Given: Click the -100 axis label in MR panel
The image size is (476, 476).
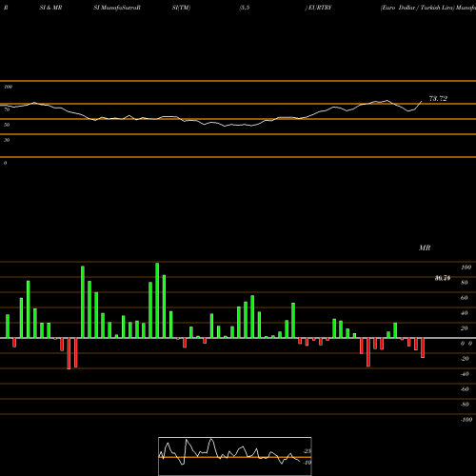Looking at the screenshot, I should point(466,420).
